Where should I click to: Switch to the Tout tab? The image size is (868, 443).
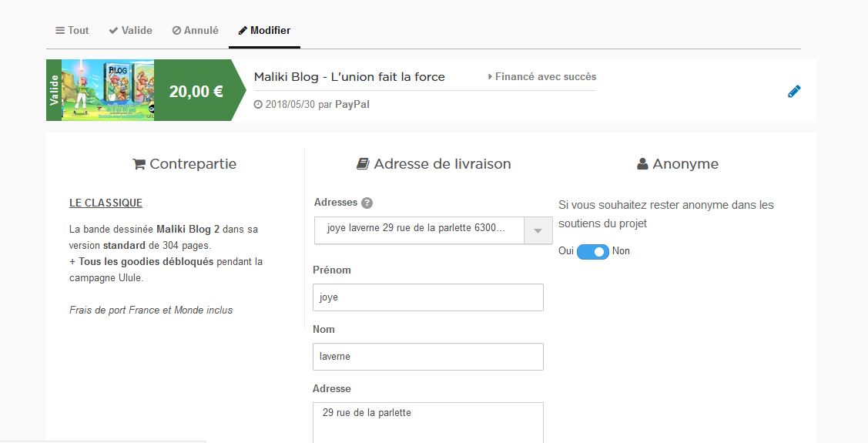(72, 31)
